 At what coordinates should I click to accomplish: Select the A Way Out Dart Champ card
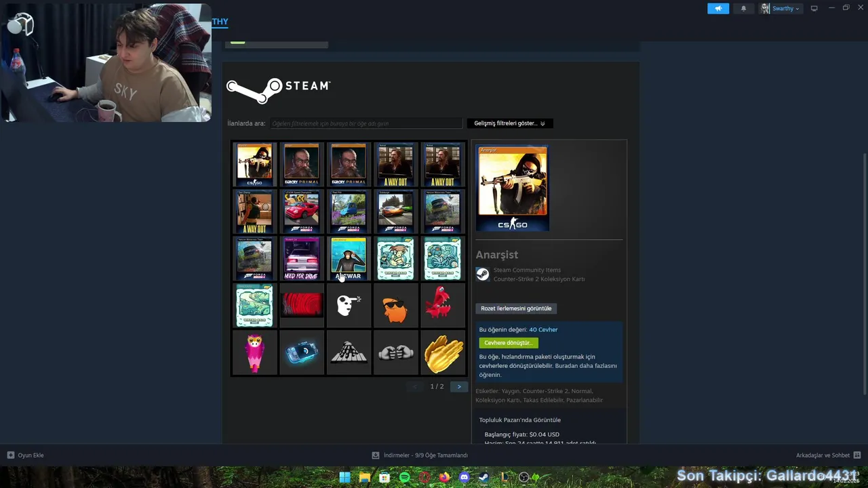pyautogui.click(x=254, y=211)
